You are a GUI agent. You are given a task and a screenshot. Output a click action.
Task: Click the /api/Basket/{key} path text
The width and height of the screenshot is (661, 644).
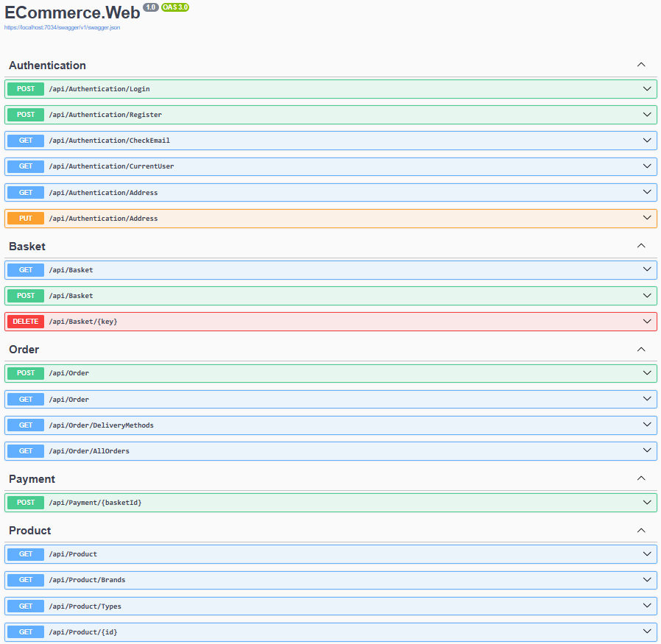point(83,322)
